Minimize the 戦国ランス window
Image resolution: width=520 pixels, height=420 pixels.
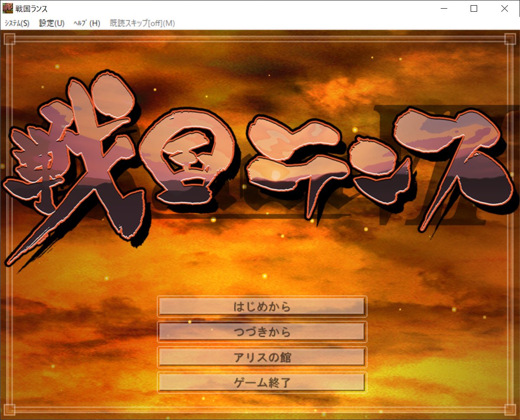pos(444,8)
